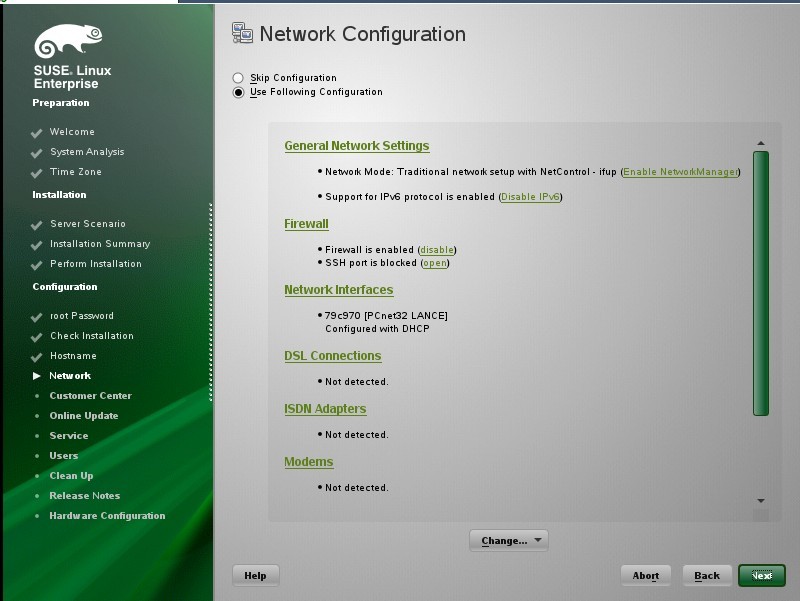Viewport: 800px width, 601px height.
Task: Click the Preparation section heading
Action: click(x=61, y=103)
